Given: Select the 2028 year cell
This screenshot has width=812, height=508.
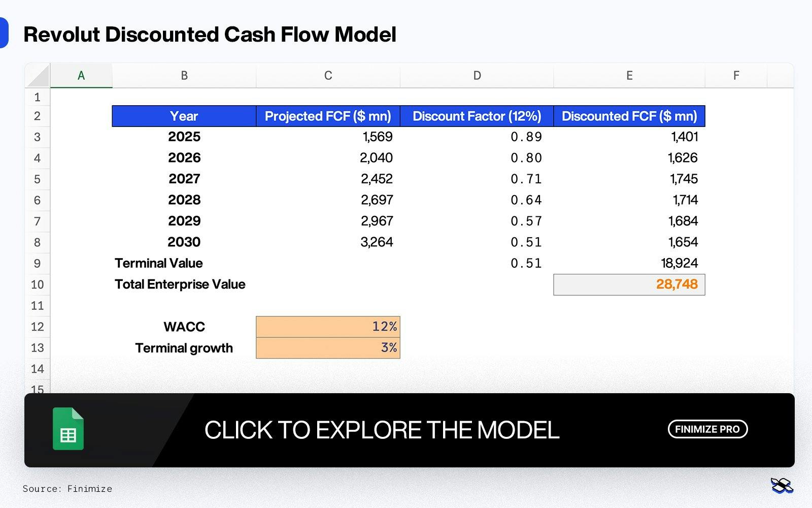Looking at the screenshot, I should click(x=184, y=200).
